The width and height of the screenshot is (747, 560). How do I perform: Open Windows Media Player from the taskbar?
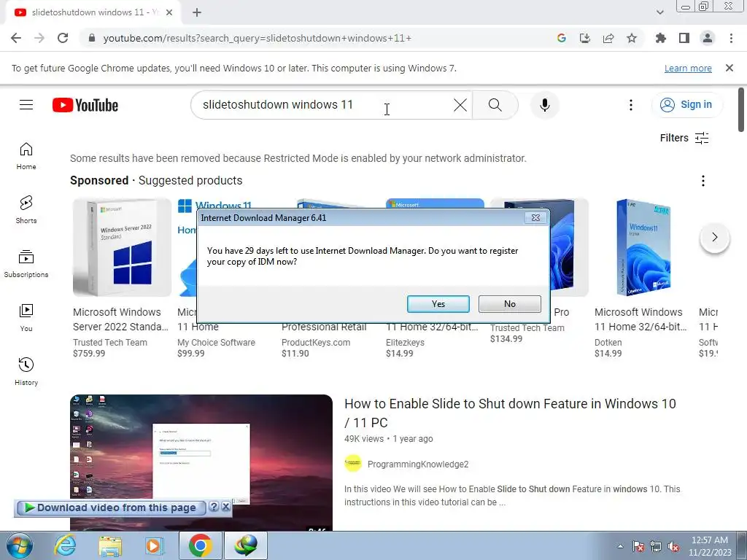[154, 545]
